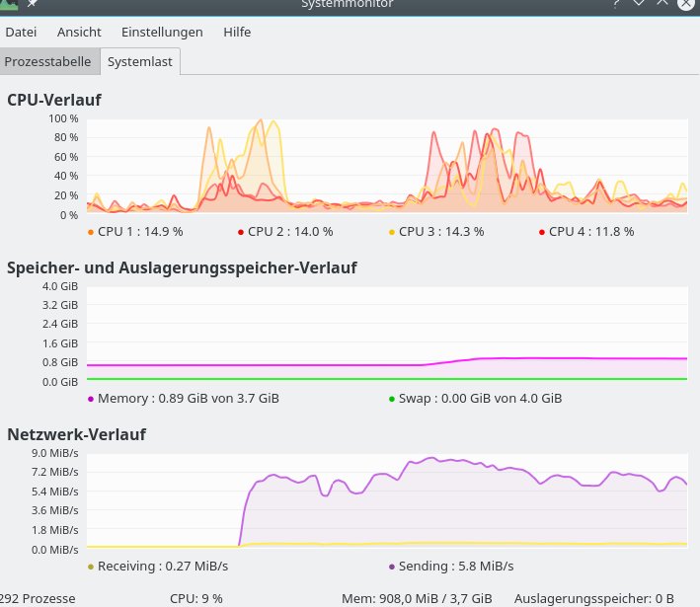Click the Swap legend entry

tap(475, 400)
